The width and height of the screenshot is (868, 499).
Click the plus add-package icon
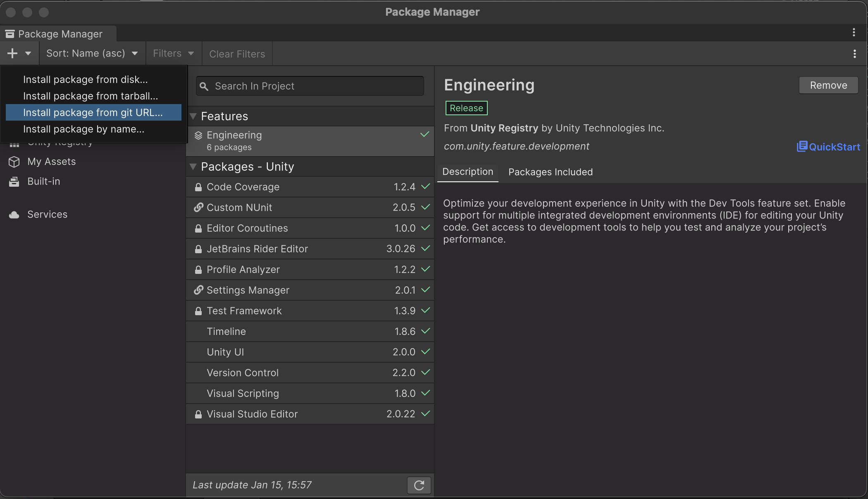pyautogui.click(x=12, y=53)
